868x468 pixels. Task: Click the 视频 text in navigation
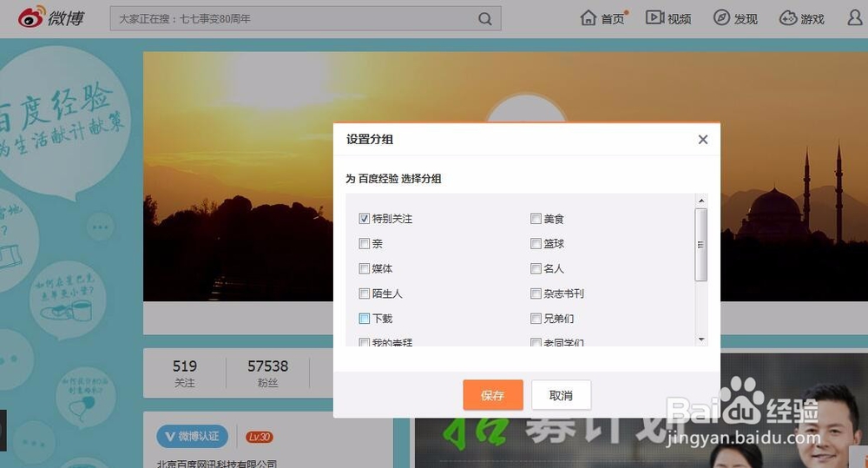point(680,19)
